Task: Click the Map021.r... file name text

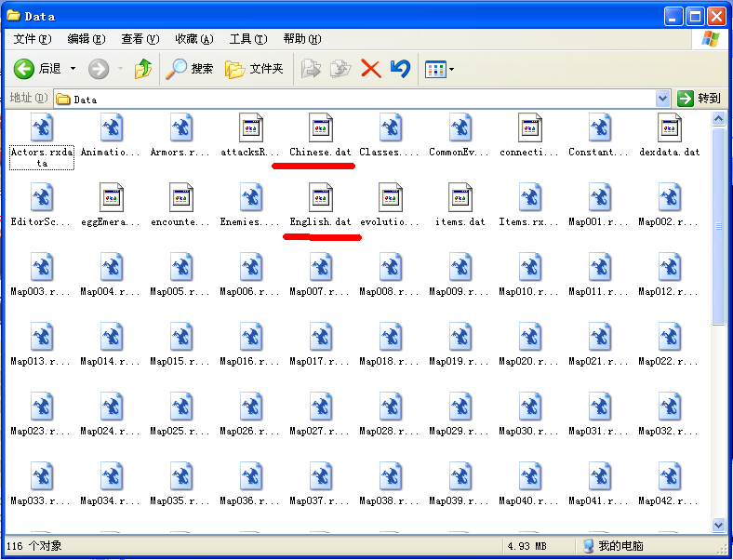Action: tap(598, 361)
